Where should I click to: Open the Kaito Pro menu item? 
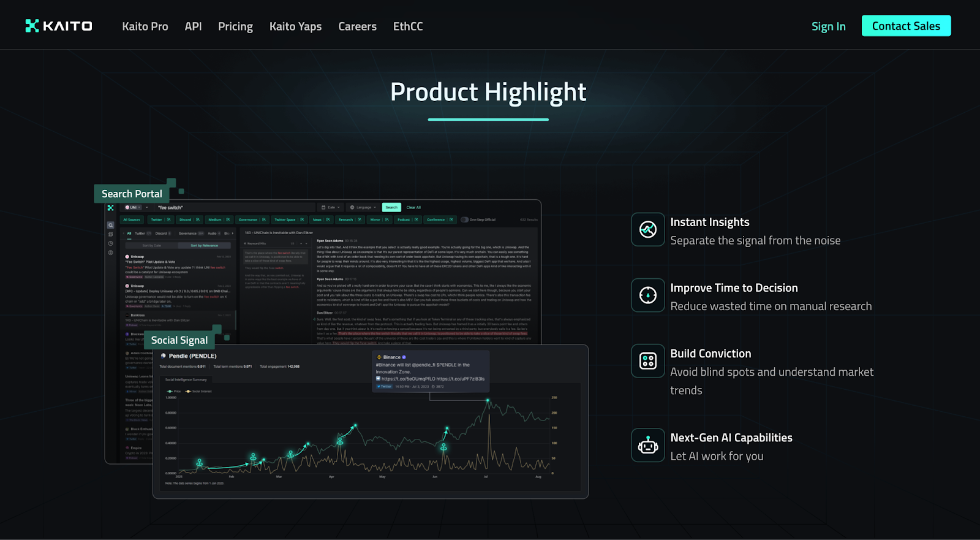point(145,26)
